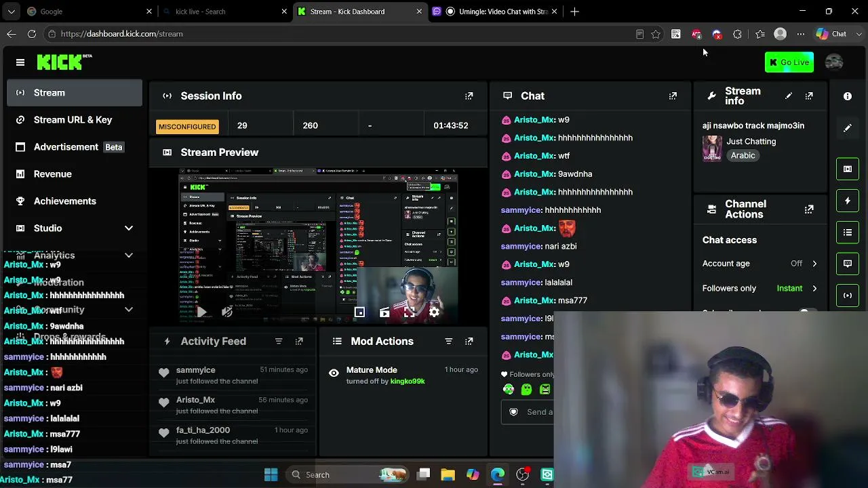Unmute the stream preview audio
Viewport: 868px width, 488px height.
click(227, 312)
